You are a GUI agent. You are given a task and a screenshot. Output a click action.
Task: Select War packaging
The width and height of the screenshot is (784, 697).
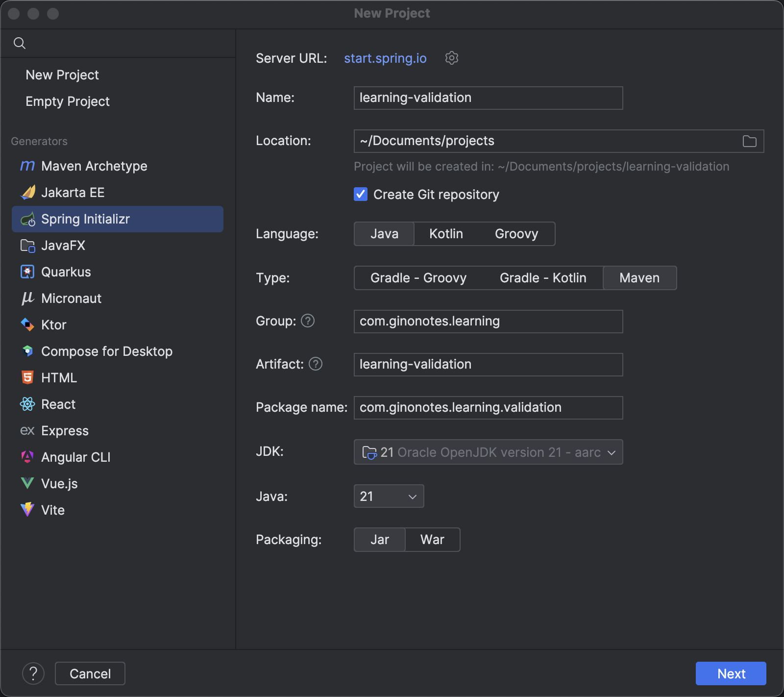click(432, 540)
